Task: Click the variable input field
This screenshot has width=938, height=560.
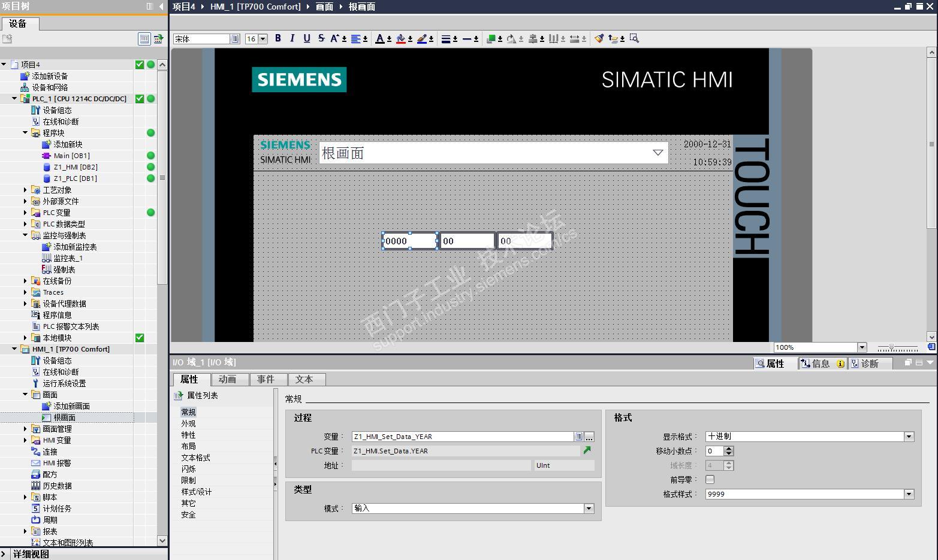Action: pyautogui.click(x=463, y=437)
